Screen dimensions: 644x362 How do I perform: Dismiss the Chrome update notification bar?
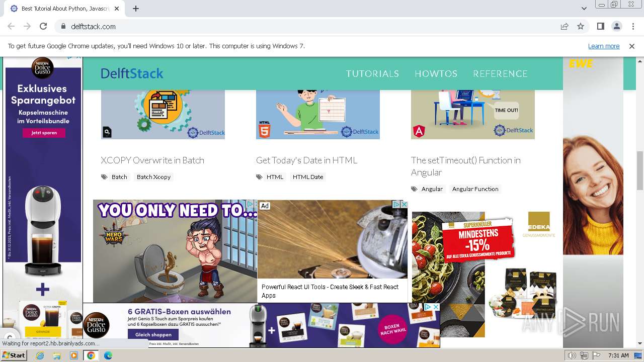632,46
